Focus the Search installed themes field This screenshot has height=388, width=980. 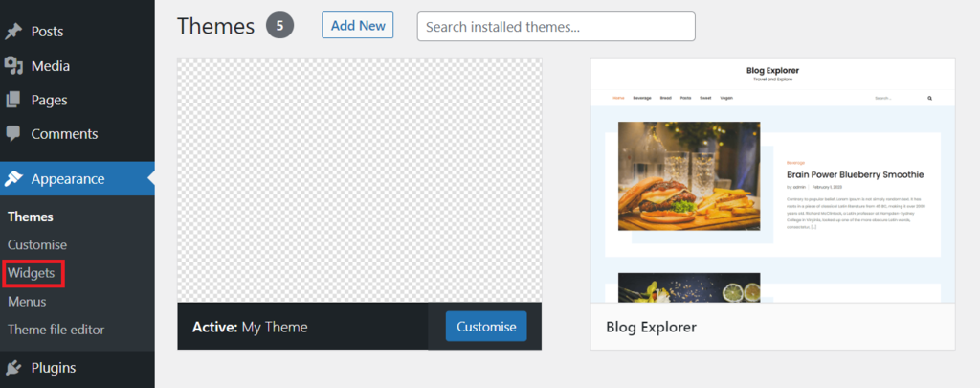[x=556, y=27]
